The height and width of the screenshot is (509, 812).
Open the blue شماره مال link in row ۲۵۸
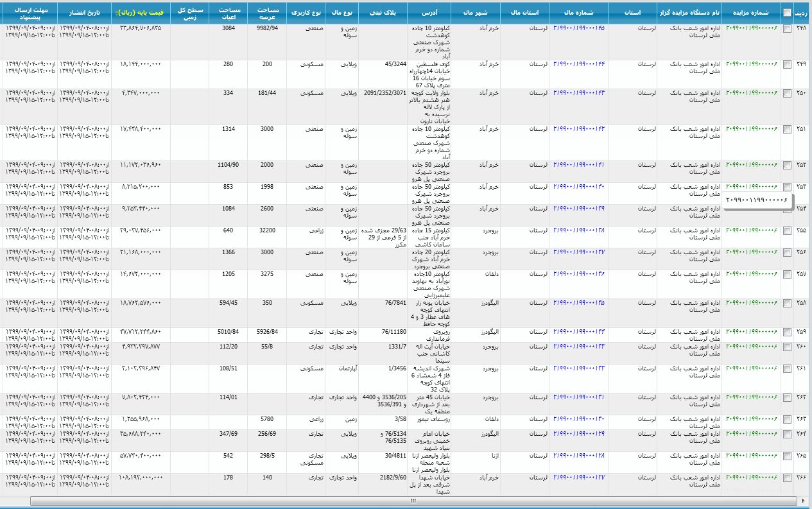coord(579,302)
